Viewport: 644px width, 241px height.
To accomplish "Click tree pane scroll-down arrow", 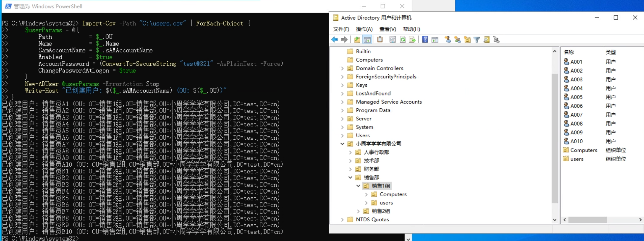I will coord(555,220).
